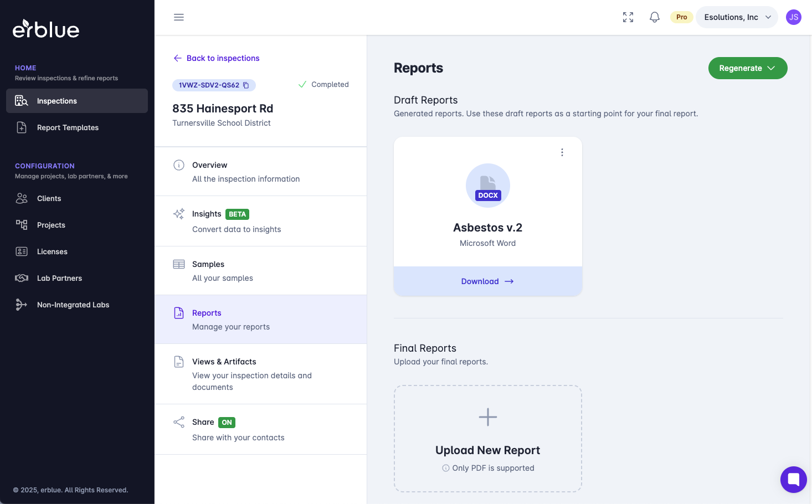The height and width of the screenshot is (504, 812).
Task: Open the chat support widget
Action: (794, 480)
